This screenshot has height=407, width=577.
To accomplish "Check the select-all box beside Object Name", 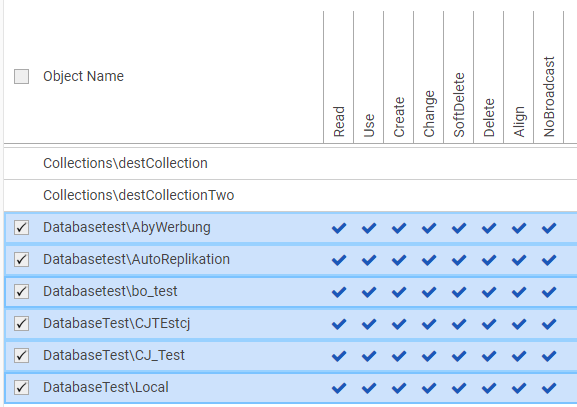I will tap(21, 77).
